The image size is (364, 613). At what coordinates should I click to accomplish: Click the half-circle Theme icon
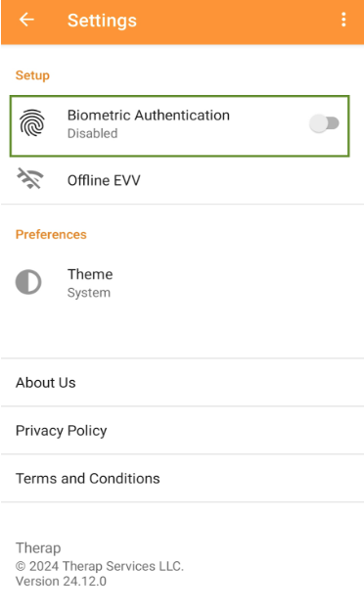pos(28,282)
